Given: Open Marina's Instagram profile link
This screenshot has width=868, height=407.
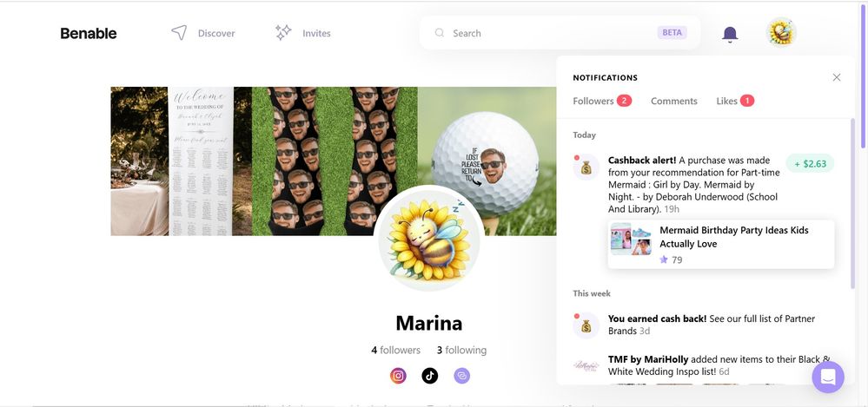Looking at the screenshot, I should pos(398,376).
